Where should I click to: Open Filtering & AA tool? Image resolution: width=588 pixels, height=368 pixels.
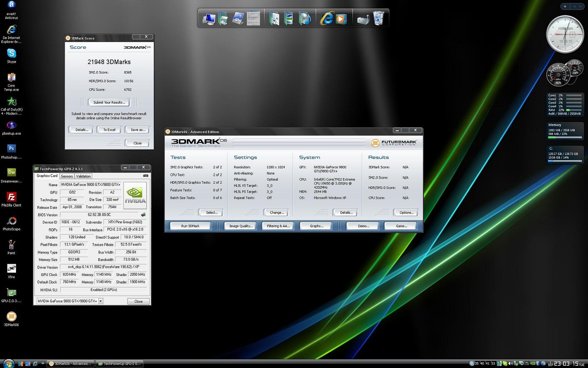click(x=278, y=226)
